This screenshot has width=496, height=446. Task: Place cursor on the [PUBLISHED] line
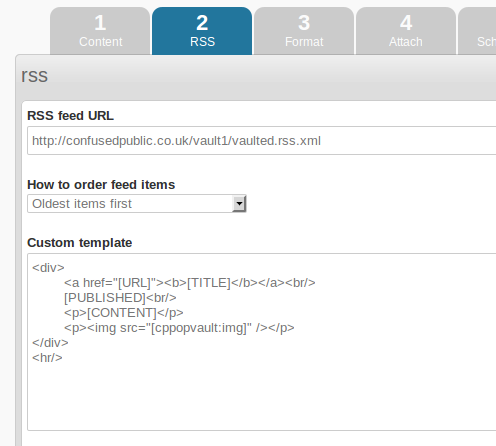pyautogui.click(x=120, y=298)
